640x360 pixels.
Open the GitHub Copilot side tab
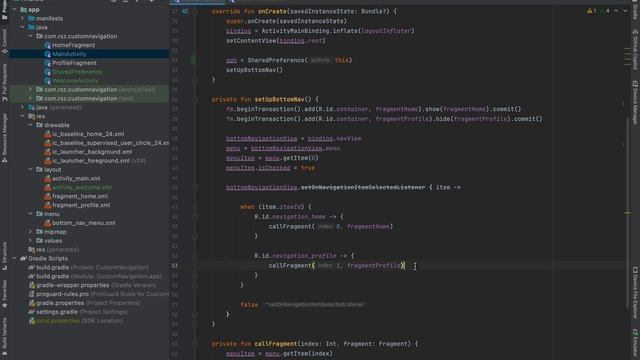pos(635,49)
